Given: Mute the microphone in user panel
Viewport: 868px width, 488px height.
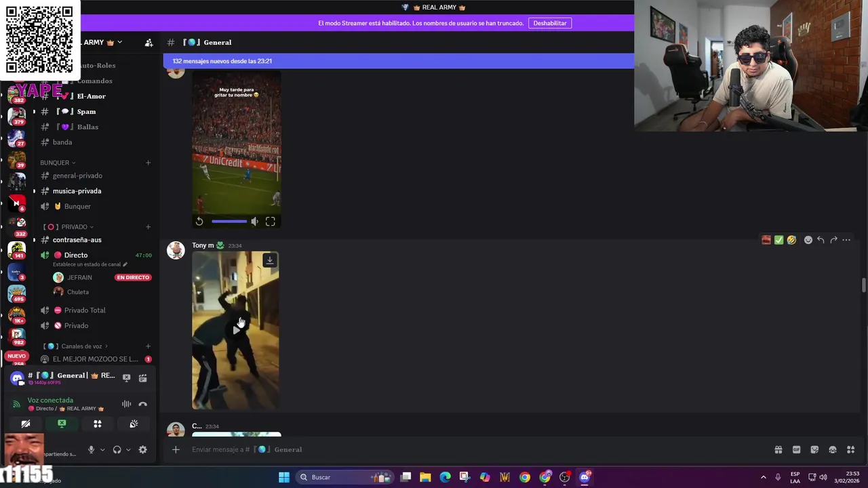Looking at the screenshot, I should pos(91,449).
